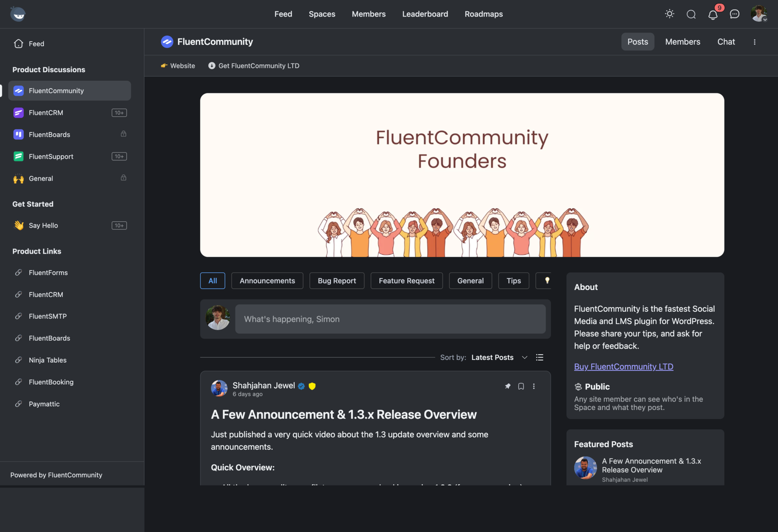
Task: Click the home Feed icon in sidebar
Action: coord(18,44)
